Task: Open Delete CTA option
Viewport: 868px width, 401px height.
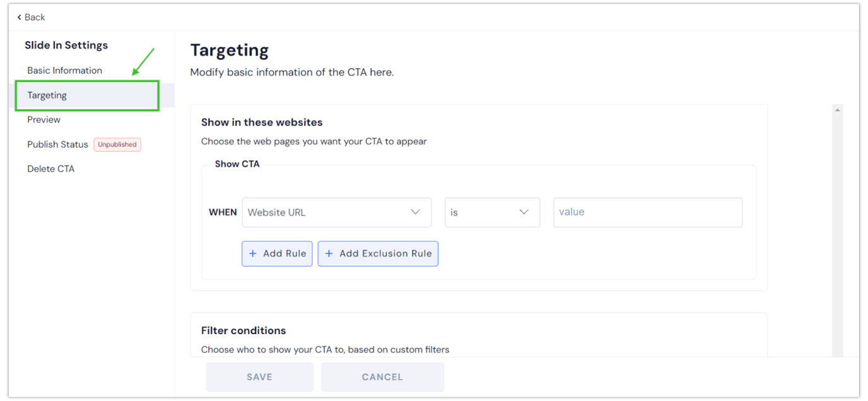Action: pos(50,169)
